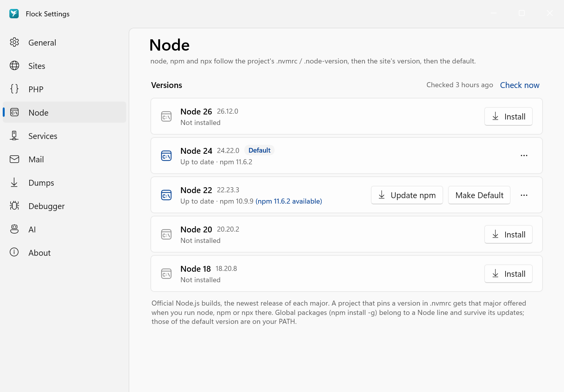Screen dimensions: 564x392
Task: Click version number 20.20.2
Action: tap(228, 229)
